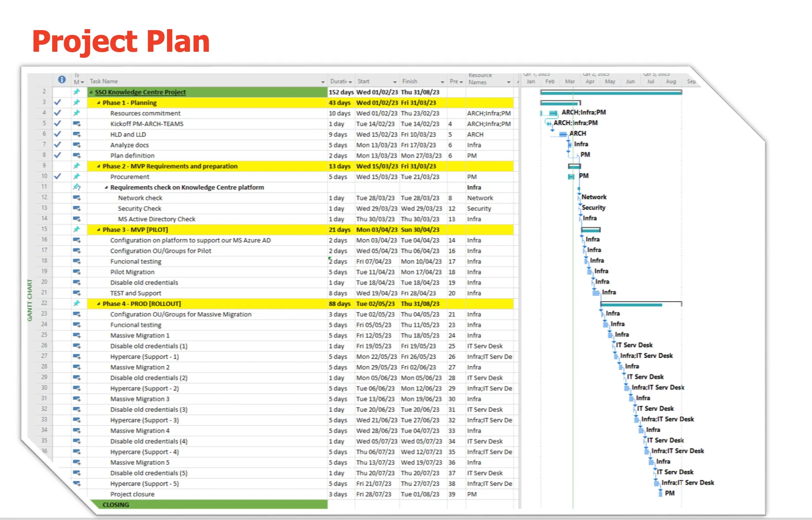Click the pin icon beside SSO Knowledge Centre Project
This screenshot has width=812, height=520.
[x=77, y=92]
